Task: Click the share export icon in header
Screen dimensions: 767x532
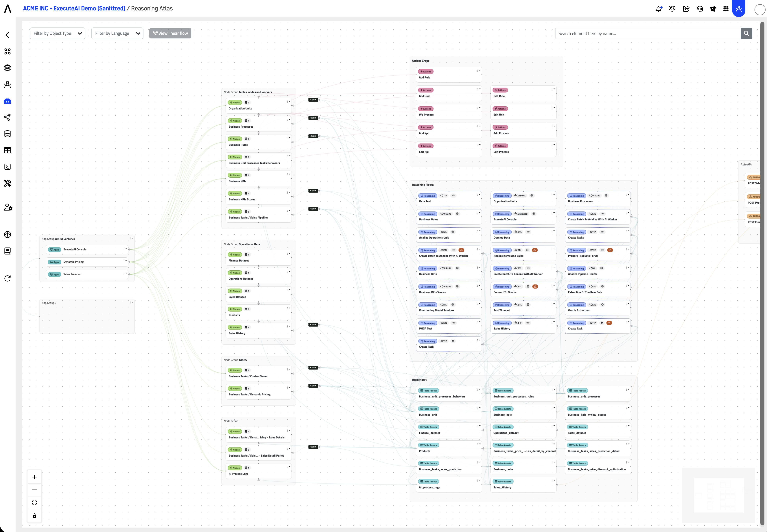Action: (x=686, y=9)
